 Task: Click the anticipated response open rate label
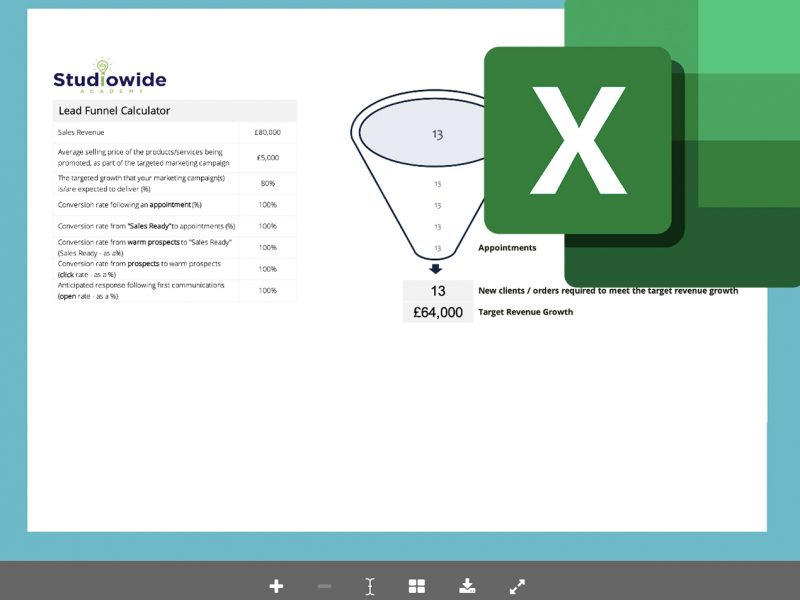[141, 290]
